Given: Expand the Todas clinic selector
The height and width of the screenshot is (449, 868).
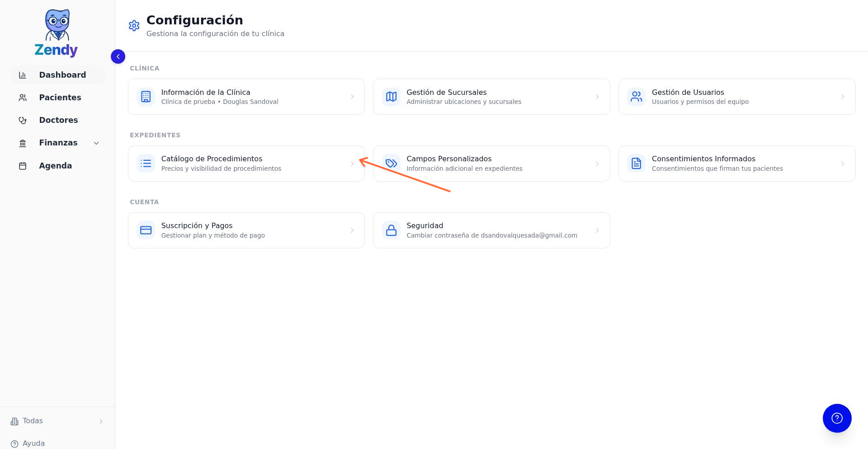Looking at the screenshot, I should click(x=101, y=421).
